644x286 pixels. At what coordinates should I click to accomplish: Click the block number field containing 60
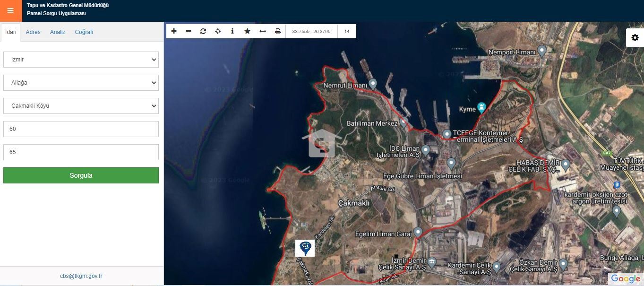(81, 129)
